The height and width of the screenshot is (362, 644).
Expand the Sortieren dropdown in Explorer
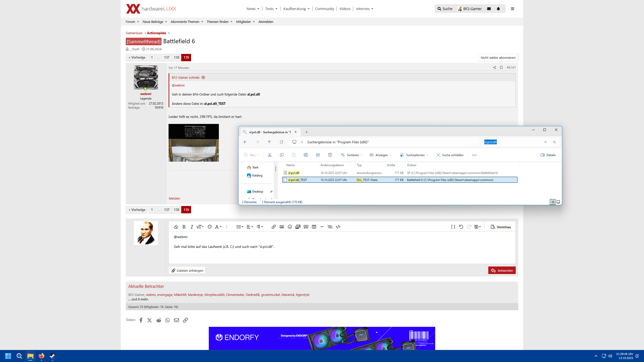click(352, 155)
